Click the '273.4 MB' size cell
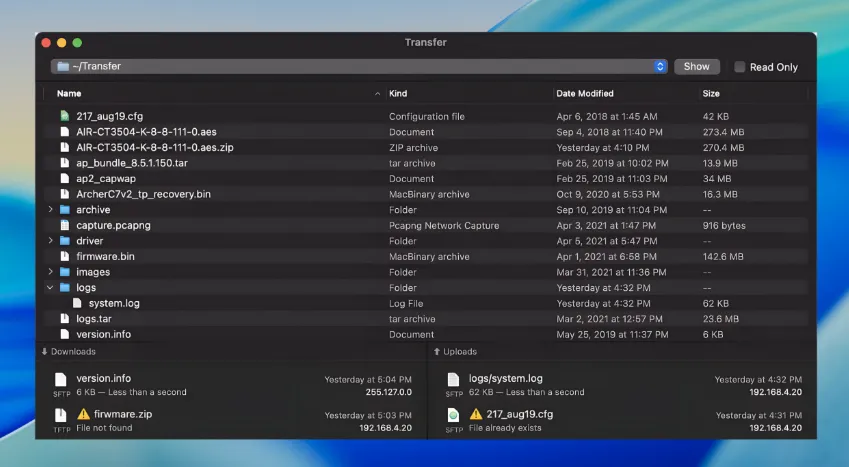 (x=723, y=132)
